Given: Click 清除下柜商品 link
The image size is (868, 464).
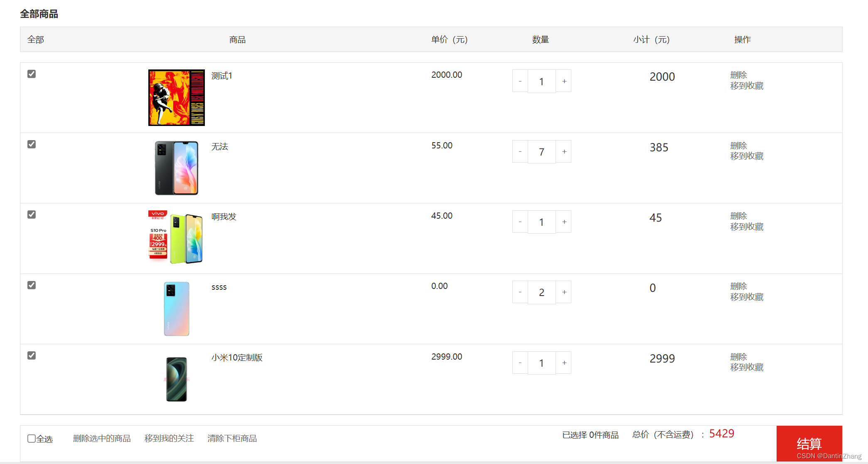Looking at the screenshot, I should coord(232,438).
